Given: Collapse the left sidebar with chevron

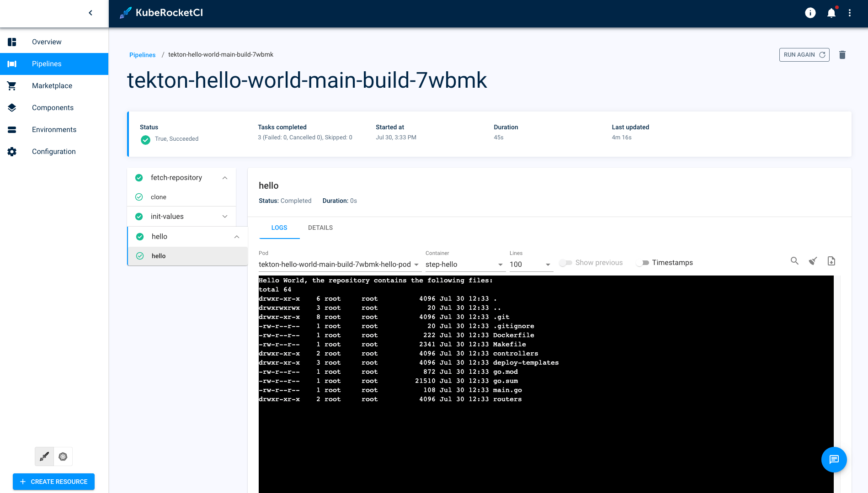Looking at the screenshot, I should 90,12.
